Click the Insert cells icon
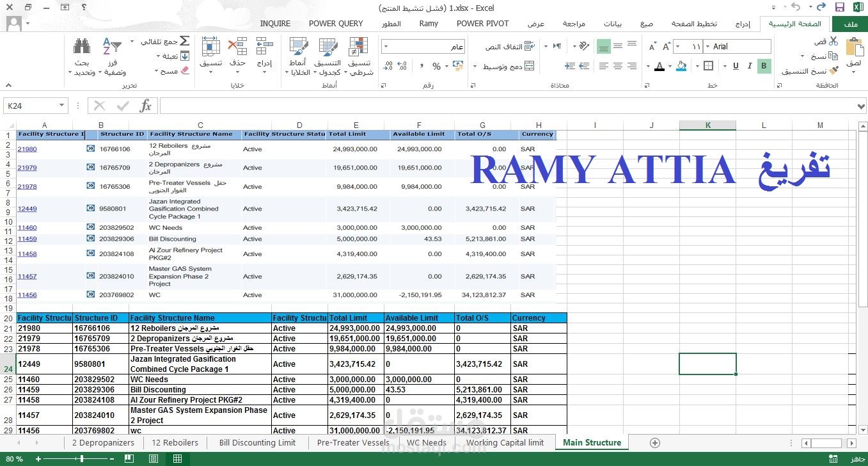 tap(264, 47)
